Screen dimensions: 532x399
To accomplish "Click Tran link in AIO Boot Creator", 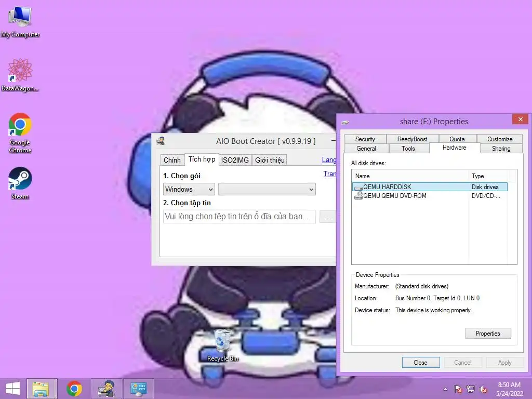I will coord(329,174).
